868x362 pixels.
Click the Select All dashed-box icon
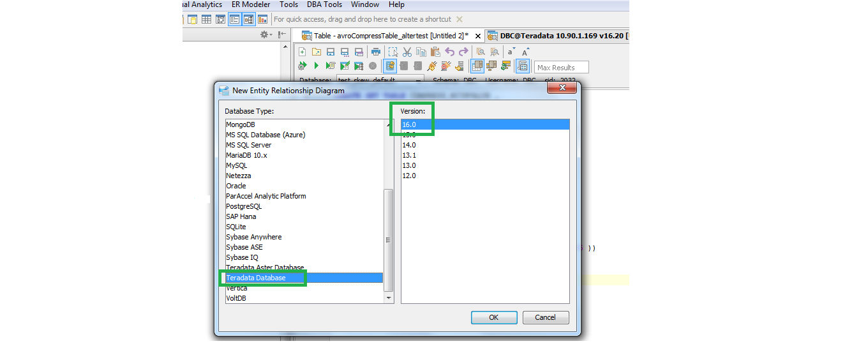[x=393, y=52]
